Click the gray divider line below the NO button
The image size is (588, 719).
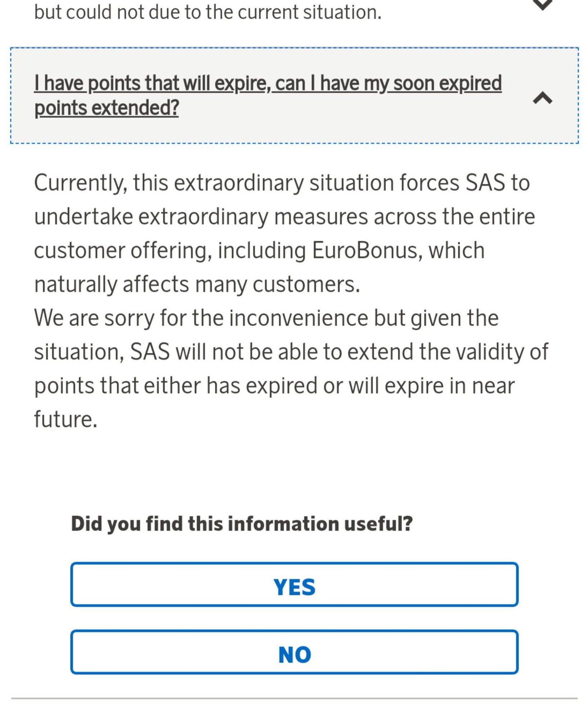click(x=294, y=699)
